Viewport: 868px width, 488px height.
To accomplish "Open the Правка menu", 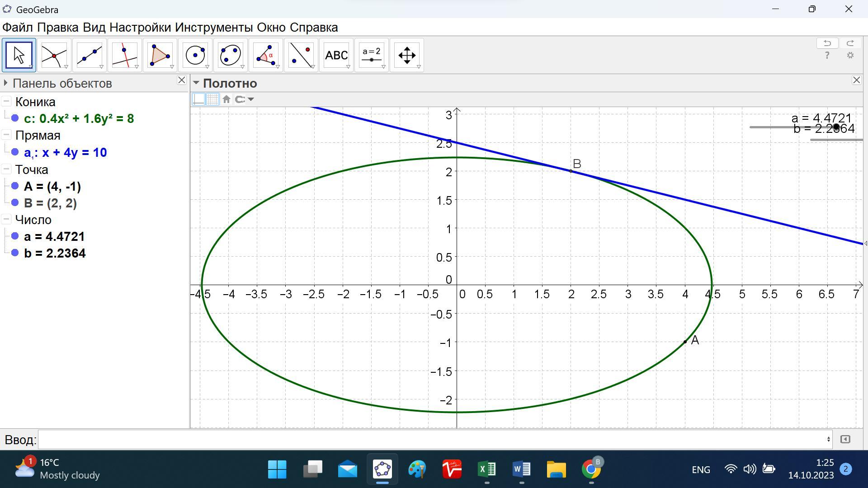I will tap(58, 27).
